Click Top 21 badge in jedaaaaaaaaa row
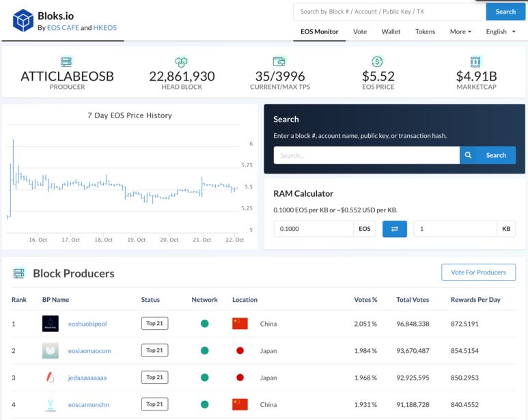This screenshot has height=420, width=528. [154, 377]
